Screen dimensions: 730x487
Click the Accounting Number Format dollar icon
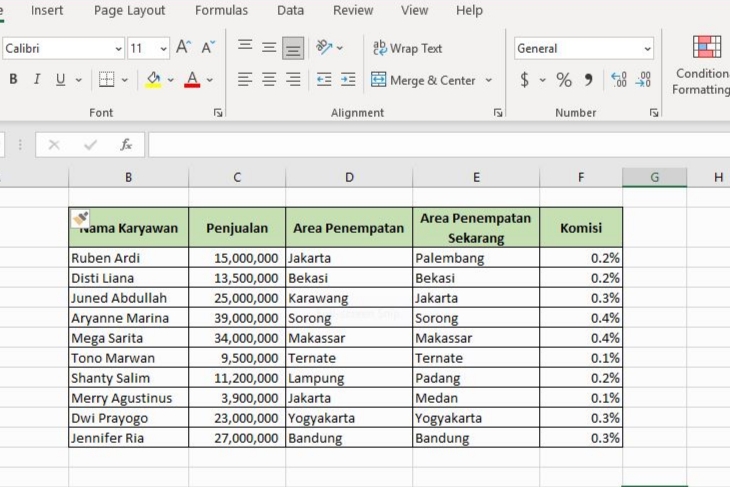click(524, 80)
